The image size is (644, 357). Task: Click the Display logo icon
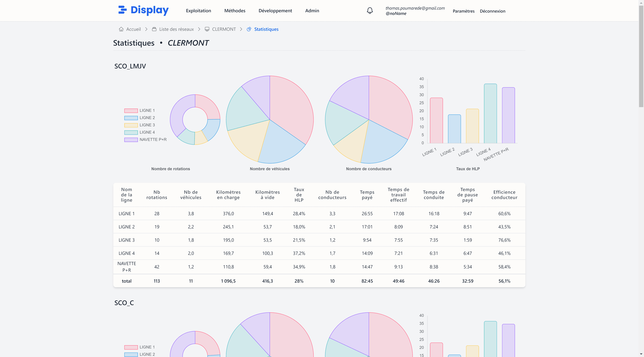122,10
